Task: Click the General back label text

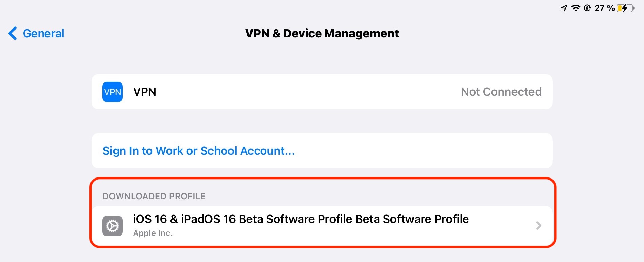Action: [43, 33]
